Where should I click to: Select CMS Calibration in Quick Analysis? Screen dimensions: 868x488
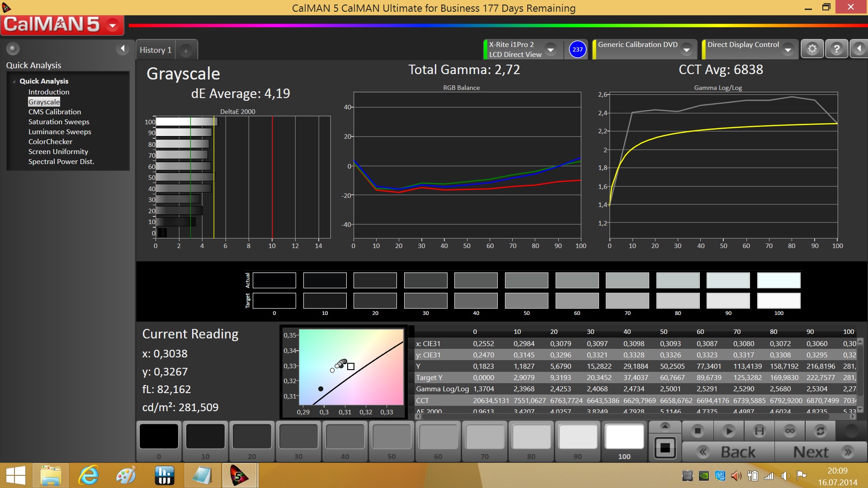coord(55,112)
